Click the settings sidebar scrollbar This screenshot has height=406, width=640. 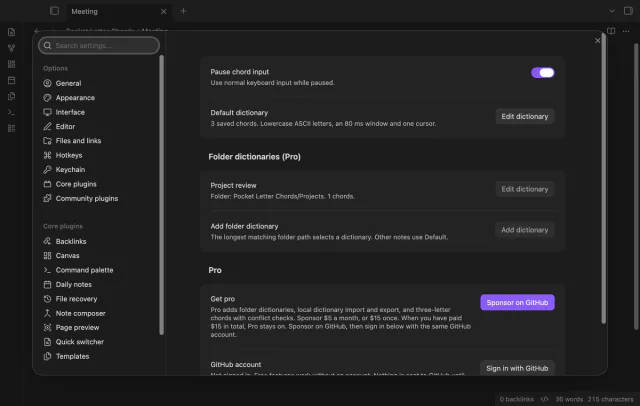click(x=162, y=195)
